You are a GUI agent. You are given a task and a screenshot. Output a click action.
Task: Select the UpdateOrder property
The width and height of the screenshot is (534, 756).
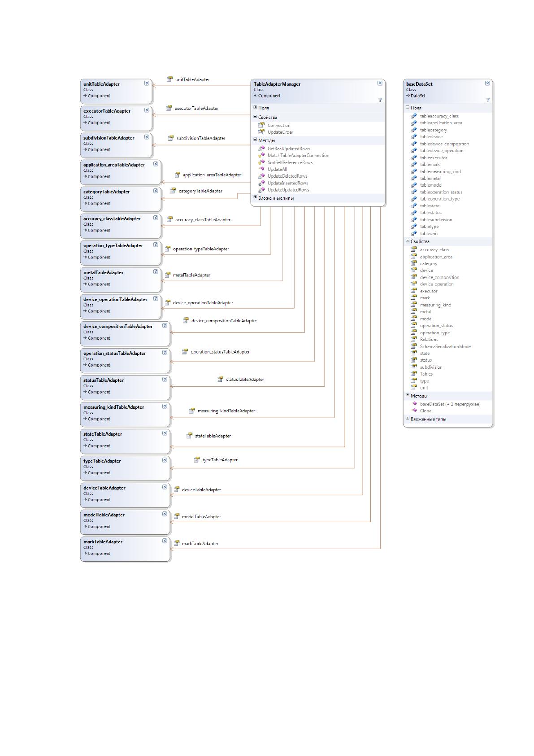(x=280, y=132)
